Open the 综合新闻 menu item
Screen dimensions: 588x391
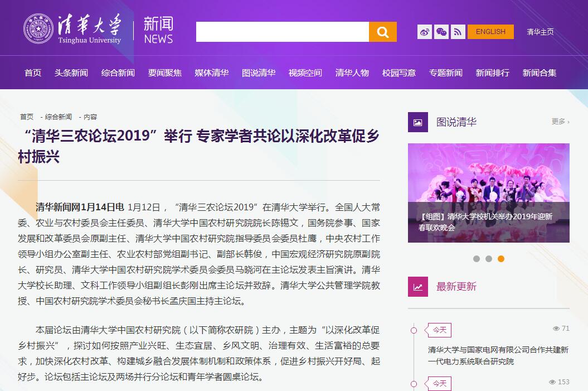pos(118,73)
